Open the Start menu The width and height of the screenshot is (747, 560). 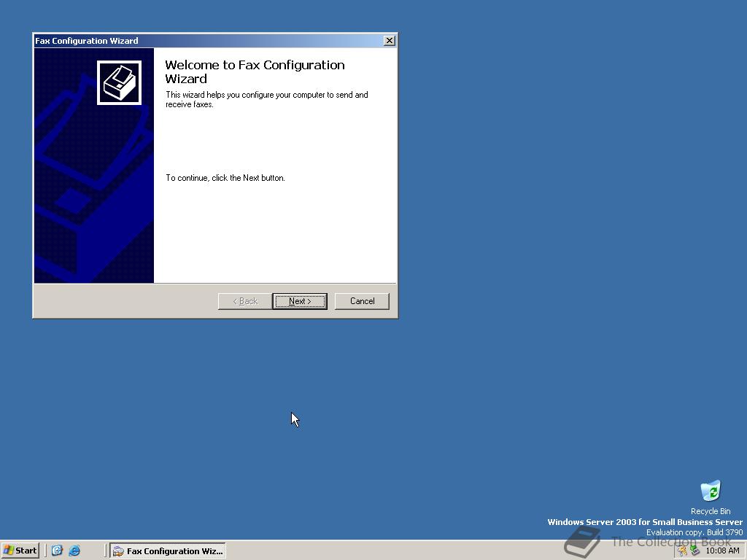[x=20, y=551]
